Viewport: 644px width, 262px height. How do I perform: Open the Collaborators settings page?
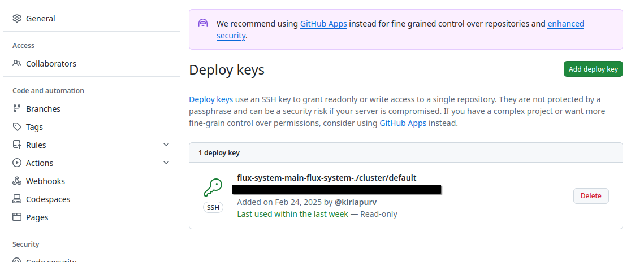click(x=51, y=64)
